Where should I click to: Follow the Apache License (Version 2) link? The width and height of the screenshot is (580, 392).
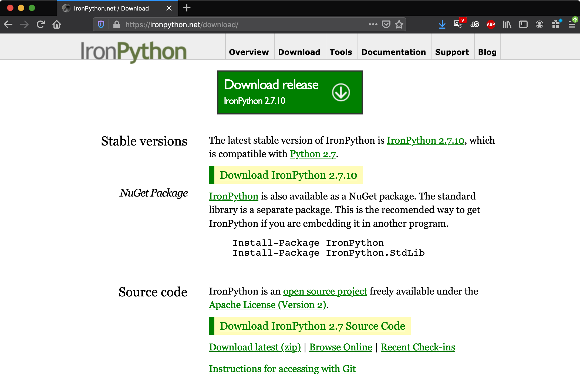coord(267,305)
